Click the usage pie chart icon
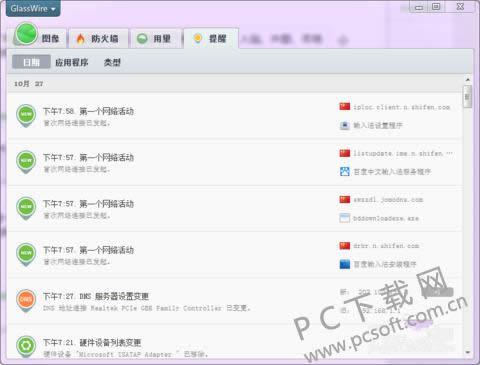This screenshot has height=365, width=480. pos(142,39)
